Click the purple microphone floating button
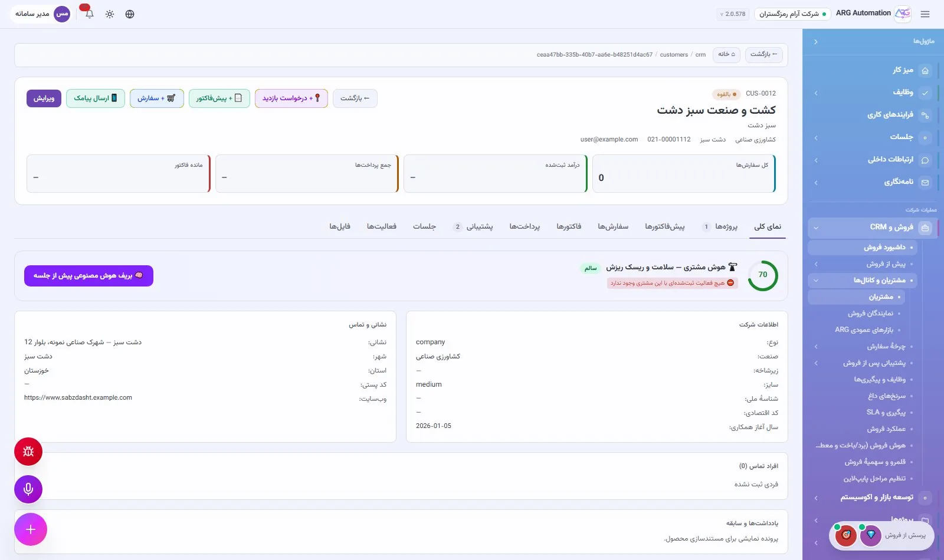This screenshot has width=944, height=560. [x=28, y=489]
